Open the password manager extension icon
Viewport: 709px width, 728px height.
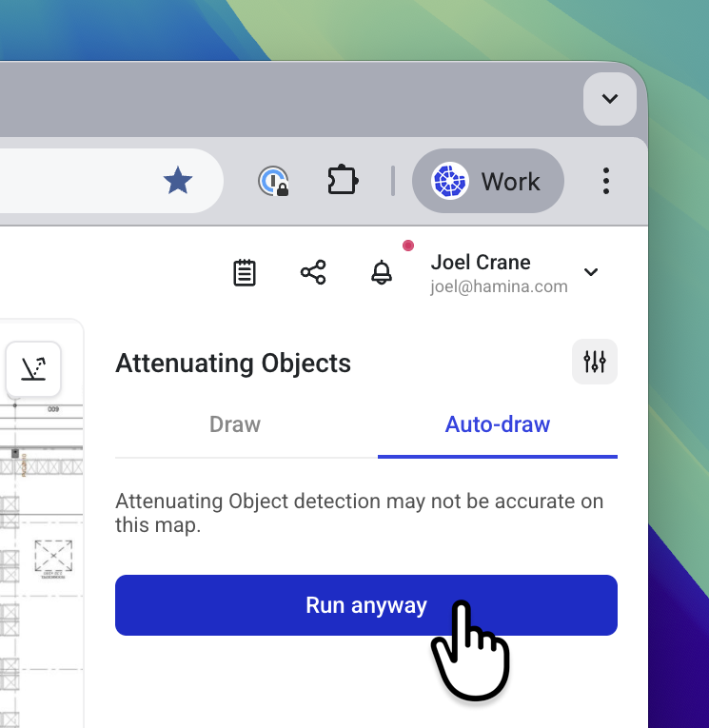click(273, 181)
